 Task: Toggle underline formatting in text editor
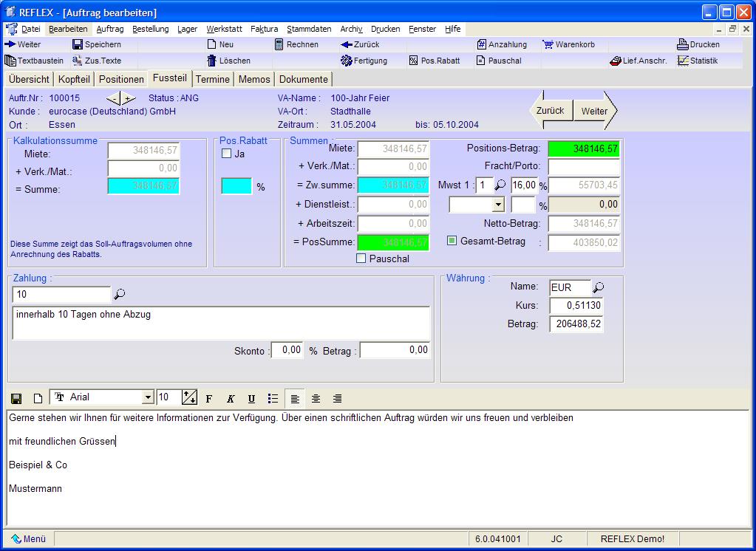coord(251,399)
